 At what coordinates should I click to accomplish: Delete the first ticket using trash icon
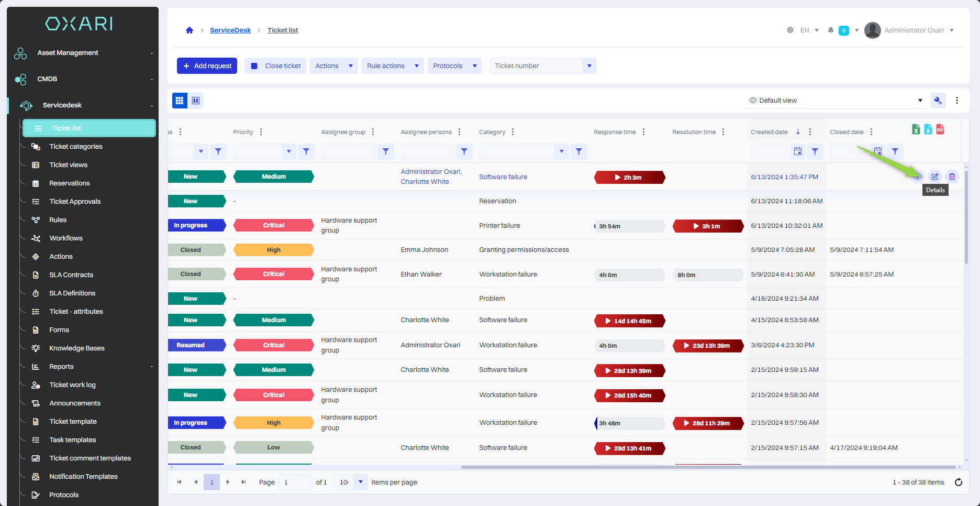click(x=952, y=177)
